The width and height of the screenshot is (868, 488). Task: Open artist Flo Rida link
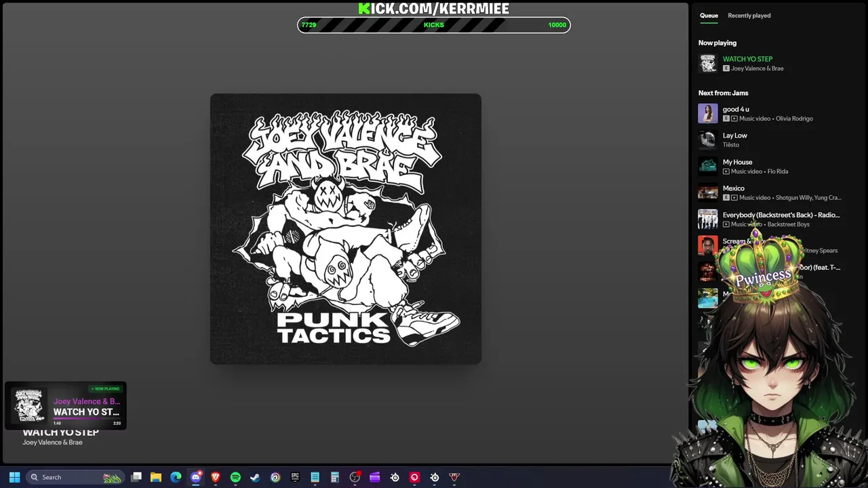point(777,171)
